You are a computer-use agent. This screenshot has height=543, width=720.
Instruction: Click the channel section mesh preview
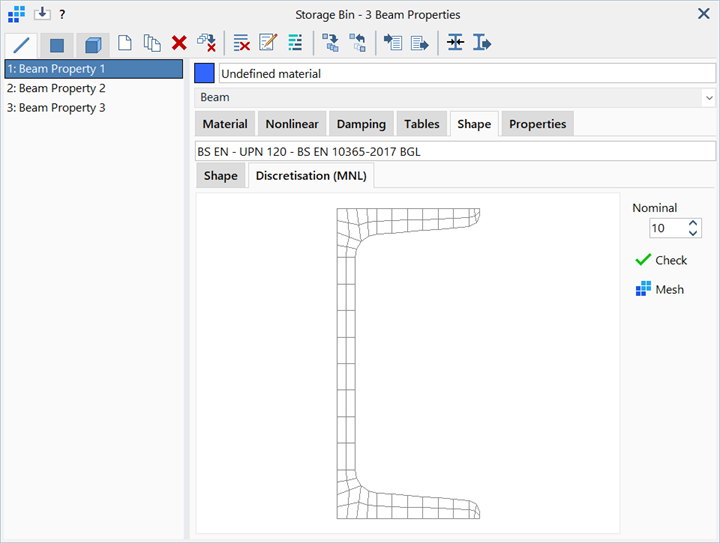pos(408,364)
